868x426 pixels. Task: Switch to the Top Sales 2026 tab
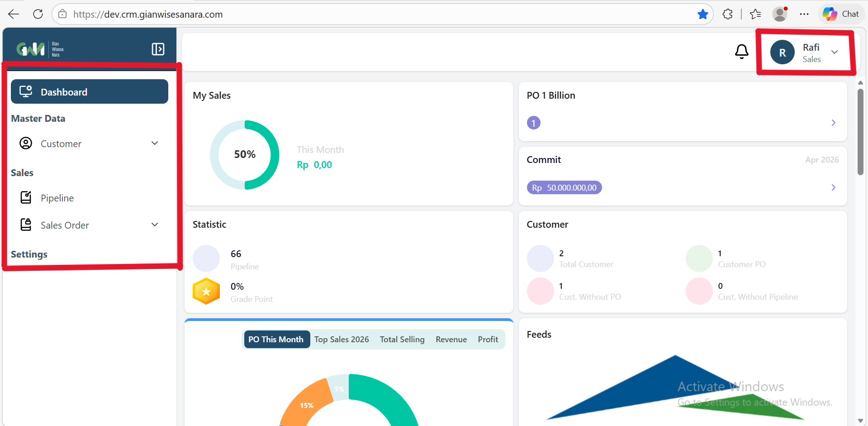click(342, 340)
